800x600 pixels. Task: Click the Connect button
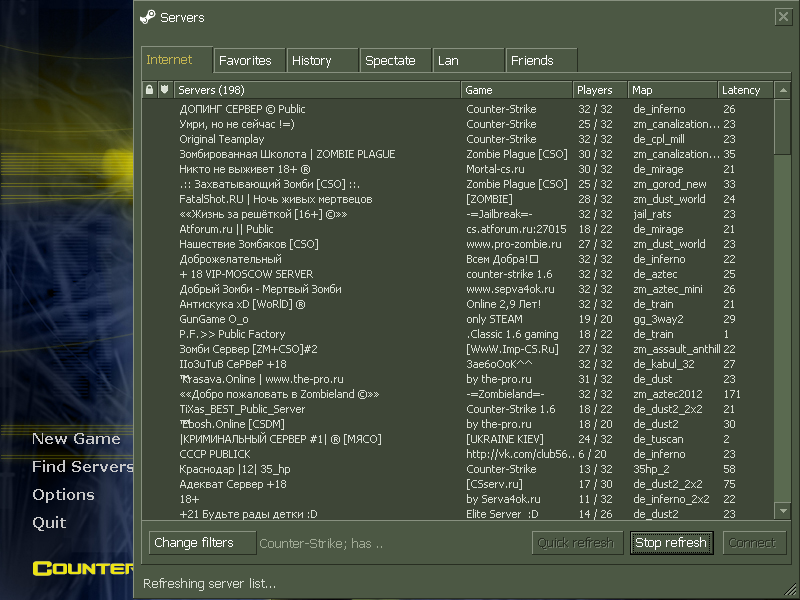click(754, 543)
